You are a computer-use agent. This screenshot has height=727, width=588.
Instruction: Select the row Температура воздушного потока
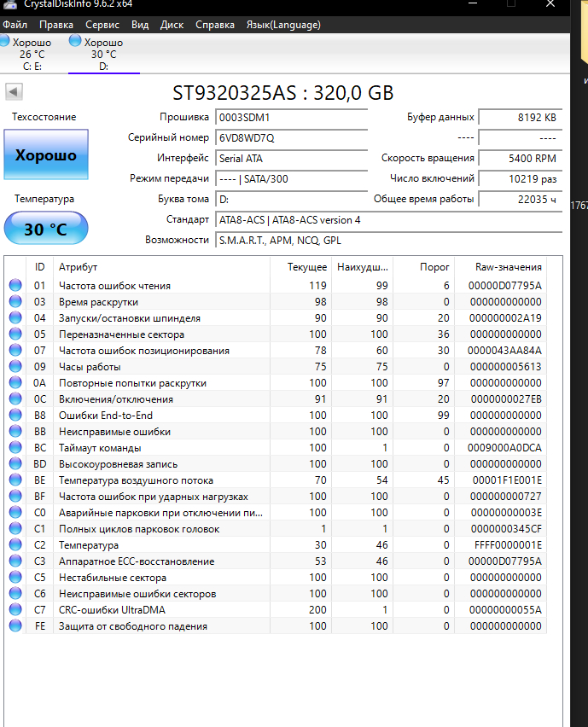coord(276,480)
